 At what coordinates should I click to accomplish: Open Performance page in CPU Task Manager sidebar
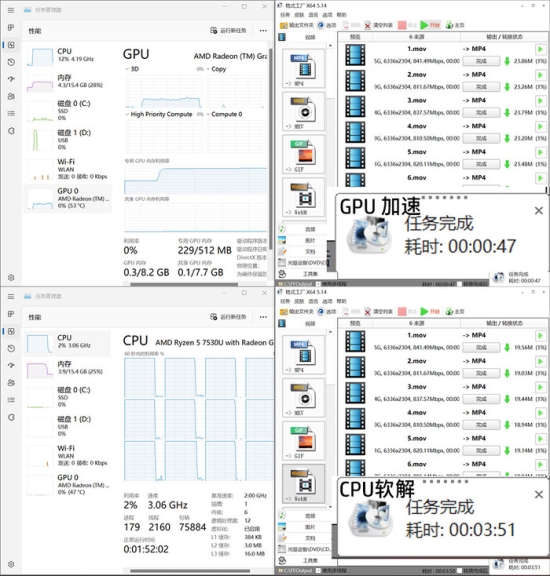(11, 331)
